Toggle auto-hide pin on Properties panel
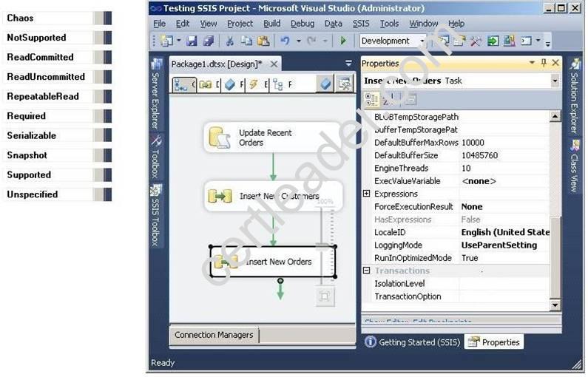 click(544, 63)
